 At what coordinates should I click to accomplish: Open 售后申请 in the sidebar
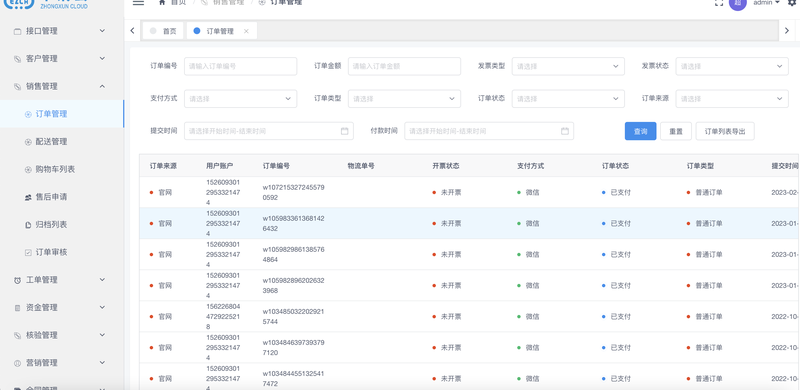pos(51,197)
